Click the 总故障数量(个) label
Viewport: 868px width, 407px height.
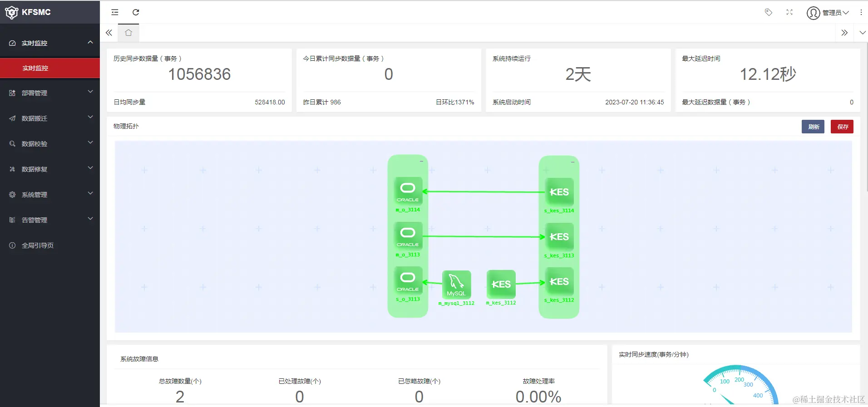(180, 381)
